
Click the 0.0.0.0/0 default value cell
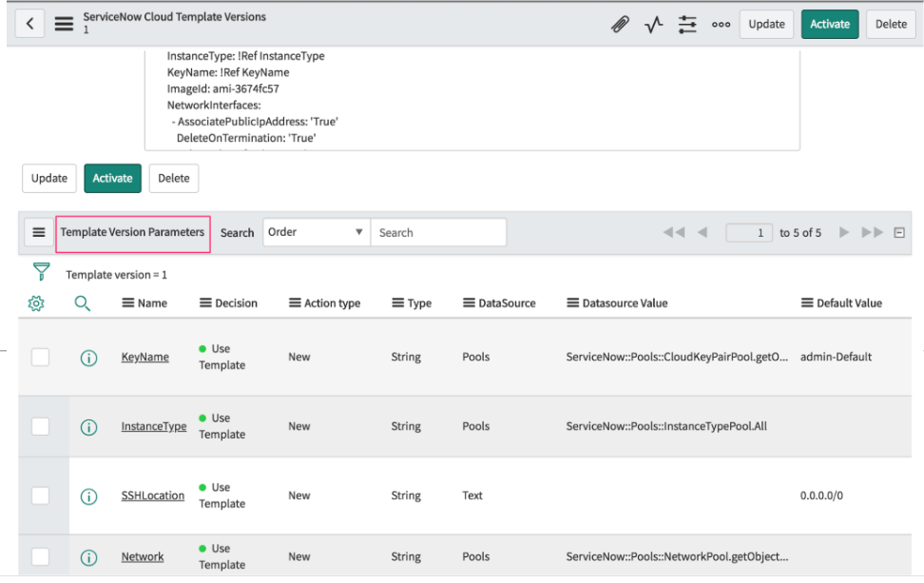coord(821,496)
